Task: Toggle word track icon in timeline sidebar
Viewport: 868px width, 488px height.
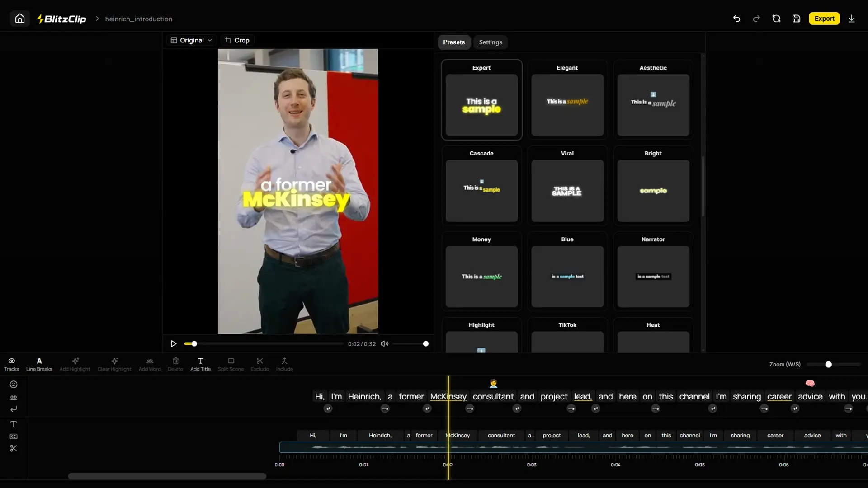Action: click(14, 397)
